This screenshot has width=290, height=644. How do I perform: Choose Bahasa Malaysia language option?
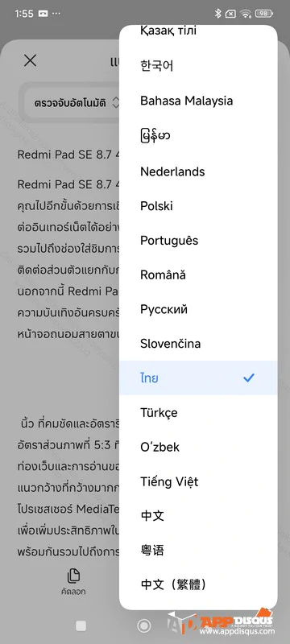point(198,101)
